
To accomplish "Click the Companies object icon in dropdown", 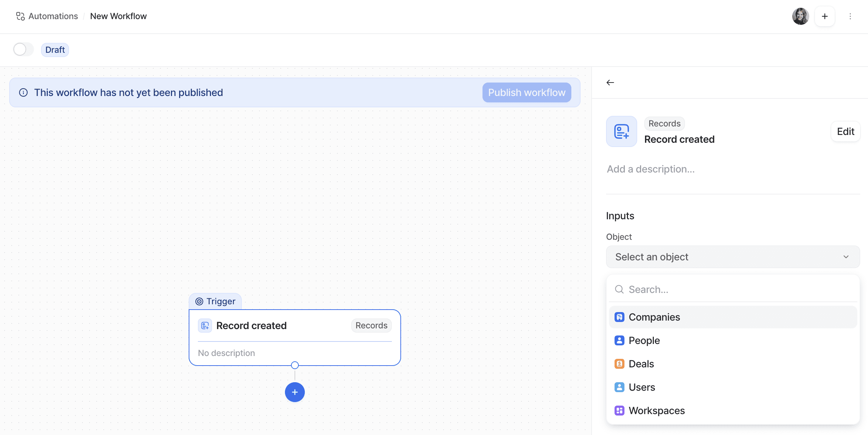I will (x=619, y=317).
